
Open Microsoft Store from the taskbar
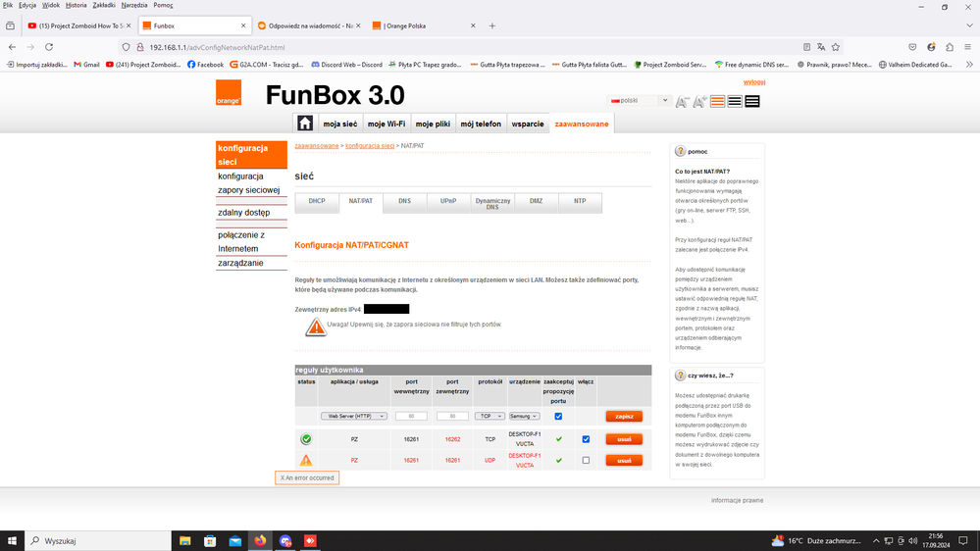(210, 541)
